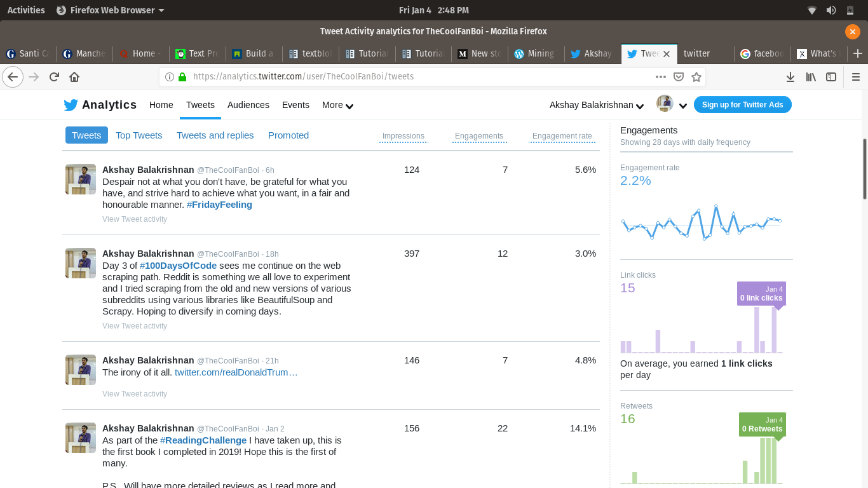
Task: Open the Tweets navigation tab
Action: click(x=200, y=105)
